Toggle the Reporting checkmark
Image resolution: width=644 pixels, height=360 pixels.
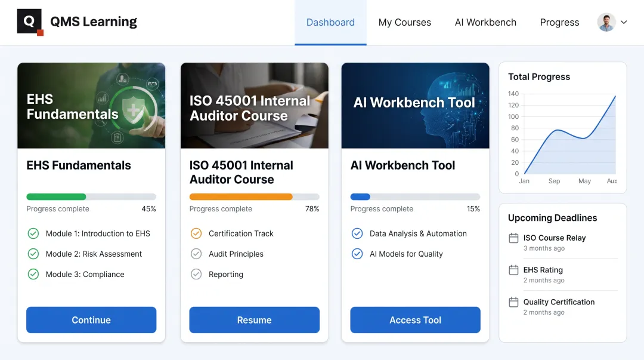[196, 274]
